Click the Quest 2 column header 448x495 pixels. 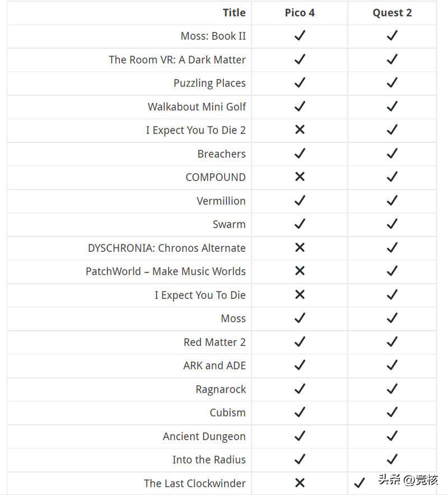coord(392,13)
